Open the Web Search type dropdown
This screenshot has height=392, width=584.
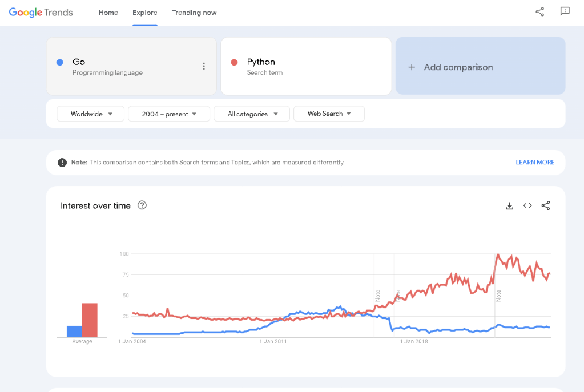[x=329, y=114]
